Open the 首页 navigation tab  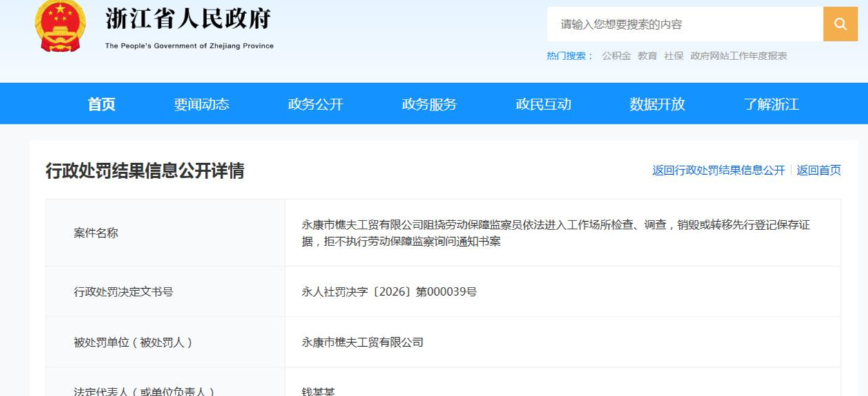click(102, 104)
